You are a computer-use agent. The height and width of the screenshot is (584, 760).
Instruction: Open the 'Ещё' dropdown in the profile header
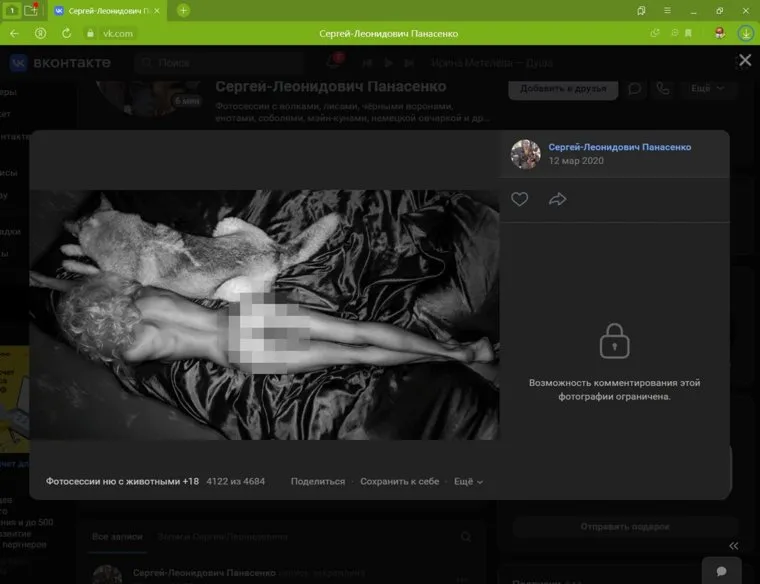pyautogui.click(x=705, y=88)
